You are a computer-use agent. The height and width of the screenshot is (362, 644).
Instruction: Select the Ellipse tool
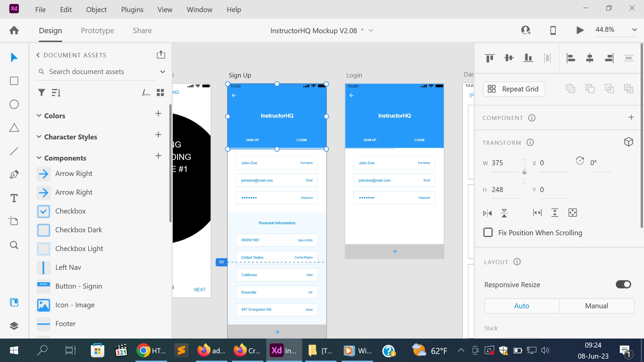(14, 104)
